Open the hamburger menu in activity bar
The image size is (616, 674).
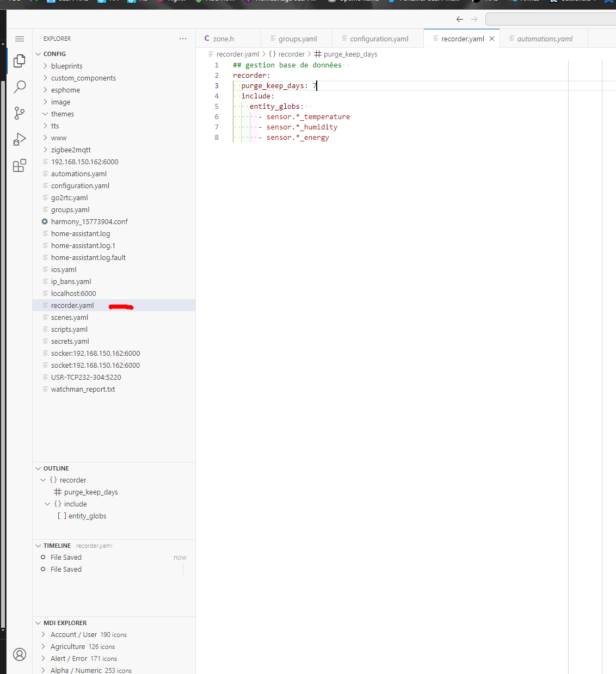pyautogui.click(x=20, y=39)
